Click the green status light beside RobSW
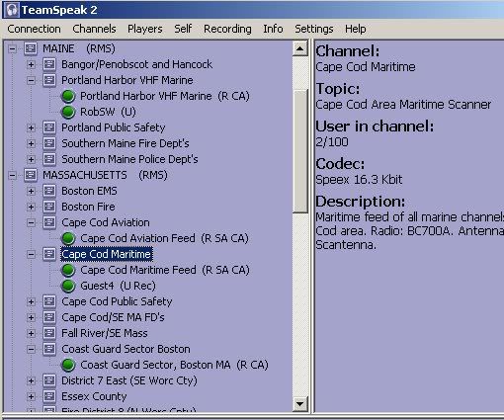The width and height of the screenshot is (504, 420). (x=68, y=112)
